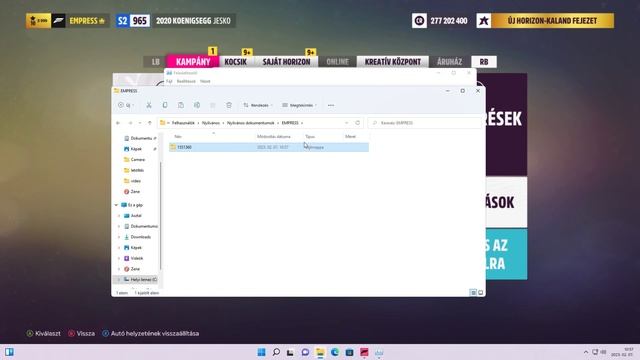Click the Keresés EMPRESS search field
This screenshot has height=360, width=640.
coord(424,123)
